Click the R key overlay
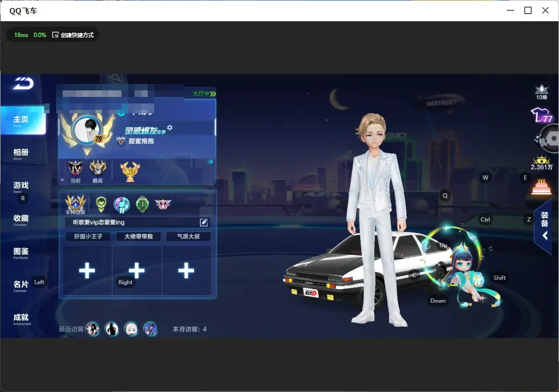Screen dimensions: 559x392 23,199
